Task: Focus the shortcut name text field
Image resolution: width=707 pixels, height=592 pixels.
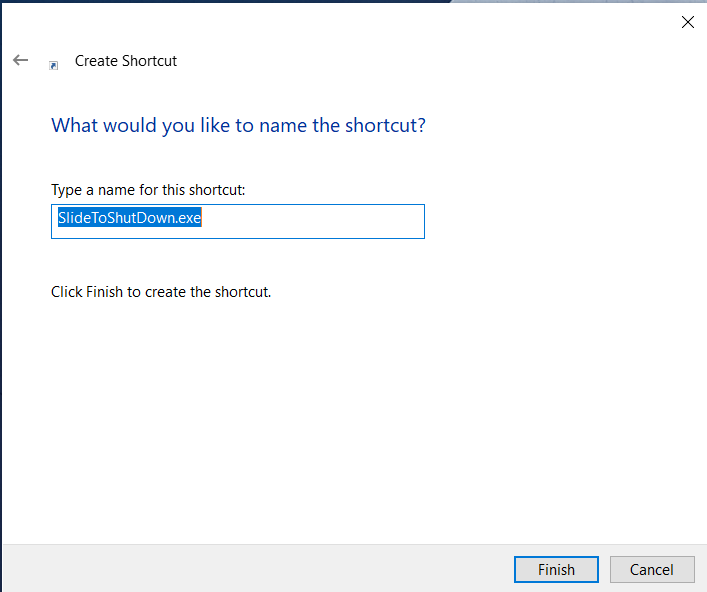Action: [238, 221]
